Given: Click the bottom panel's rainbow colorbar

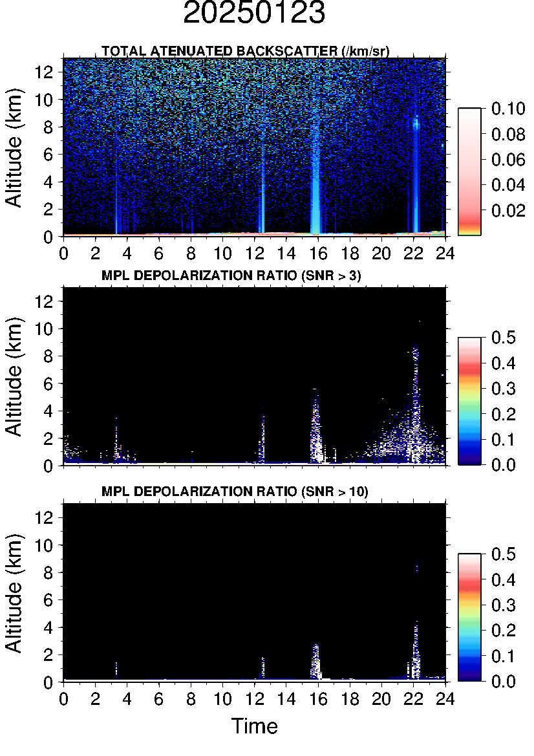Looking at the screenshot, I should (469, 617).
